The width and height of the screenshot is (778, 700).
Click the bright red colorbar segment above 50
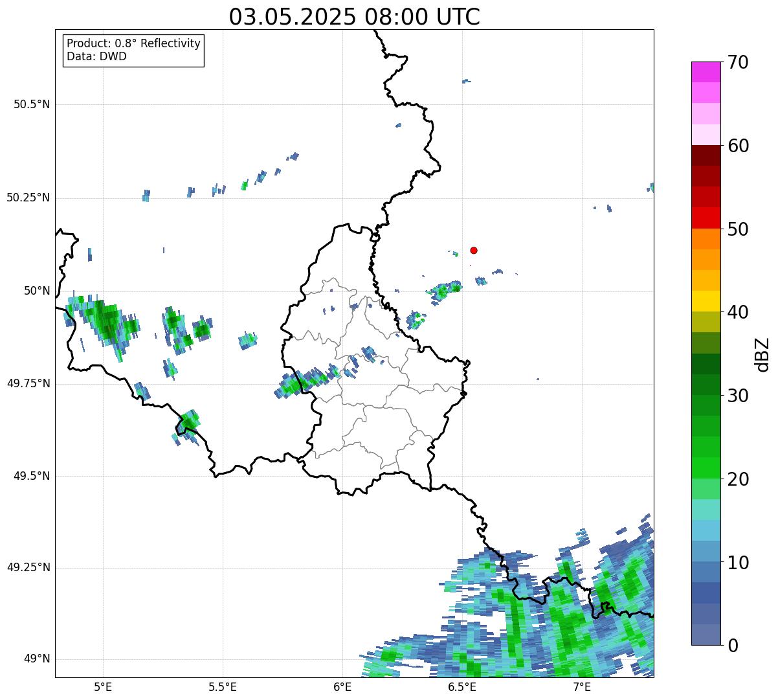pyautogui.click(x=706, y=218)
